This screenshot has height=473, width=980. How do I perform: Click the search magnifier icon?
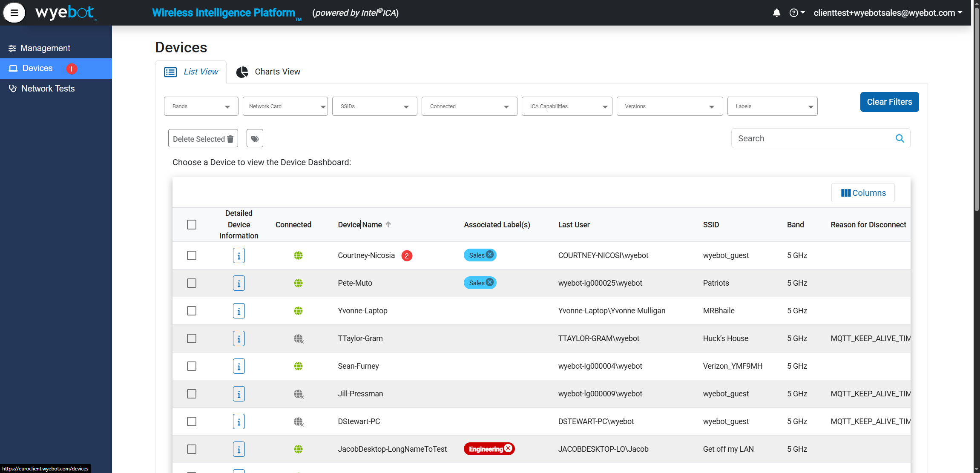(x=900, y=138)
